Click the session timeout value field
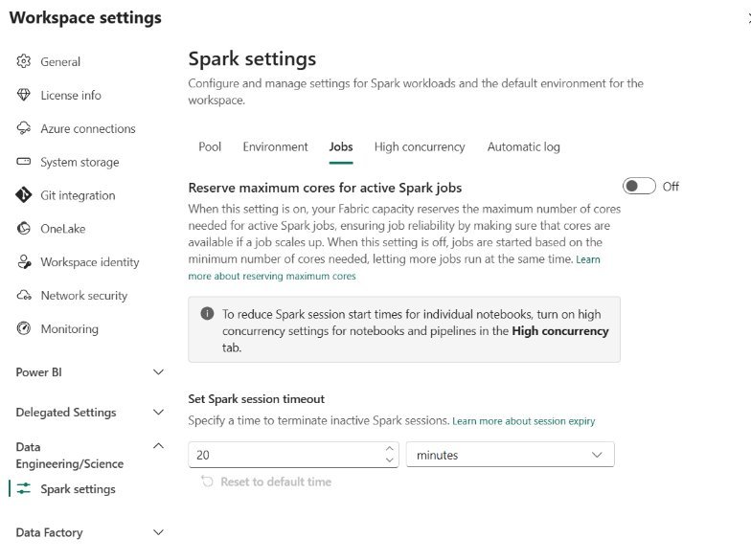Image resolution: width=751 pixels, height=560 pixels. coord(287,455)
